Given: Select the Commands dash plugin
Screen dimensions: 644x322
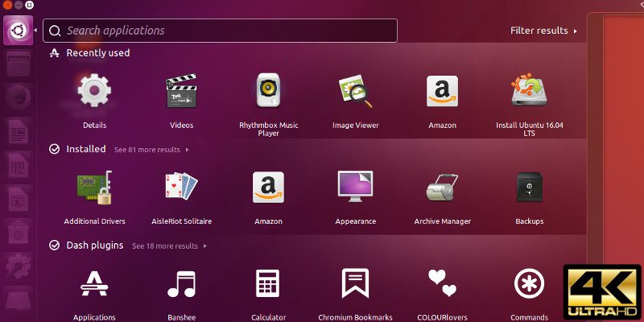Looking at the screenshot, I should (x=530, y=283).
